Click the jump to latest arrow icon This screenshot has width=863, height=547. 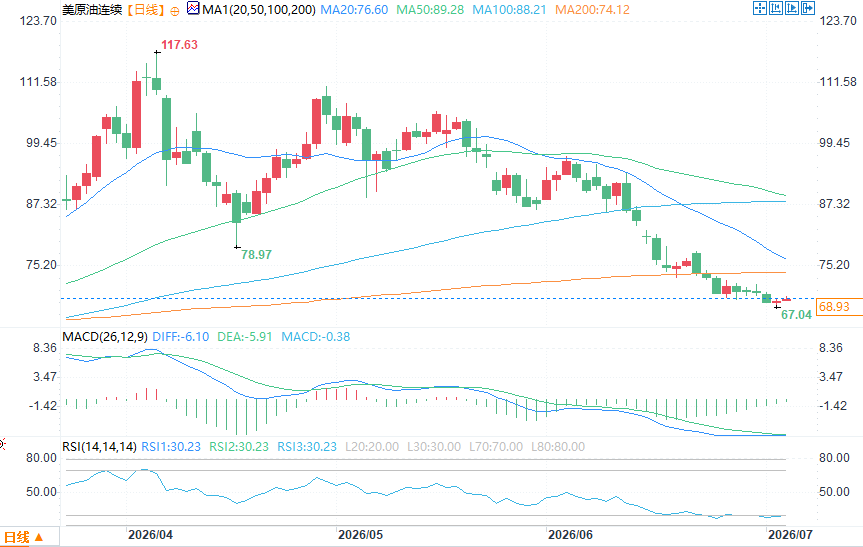coord(808,8)
